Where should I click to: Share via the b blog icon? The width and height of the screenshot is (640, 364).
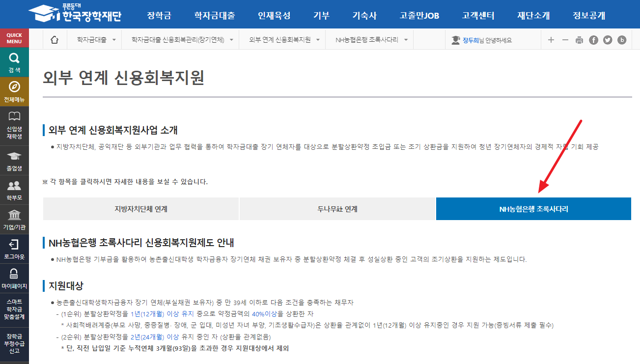tap(622, 40)
